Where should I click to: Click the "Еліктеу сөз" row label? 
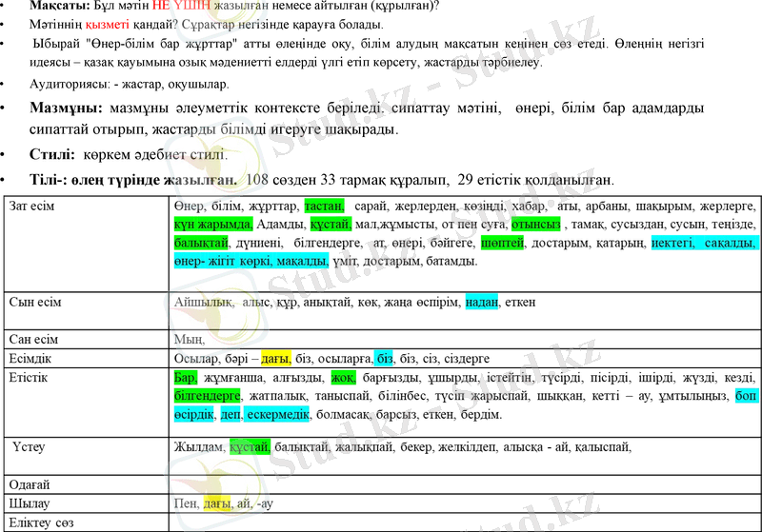pos(41,522)
